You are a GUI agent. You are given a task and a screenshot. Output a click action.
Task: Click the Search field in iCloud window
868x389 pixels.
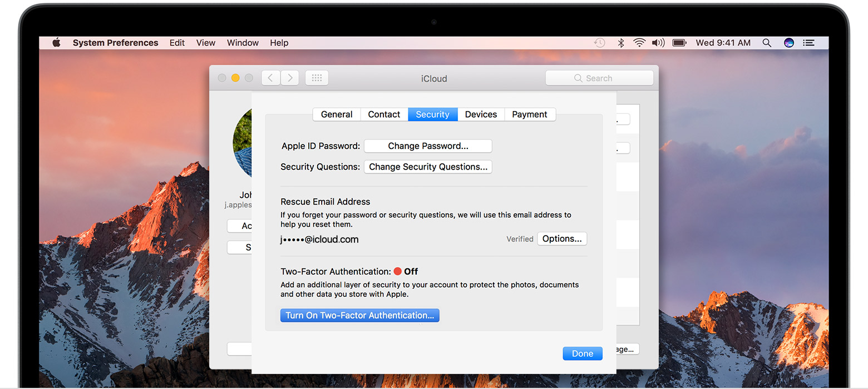coord(599,78)
